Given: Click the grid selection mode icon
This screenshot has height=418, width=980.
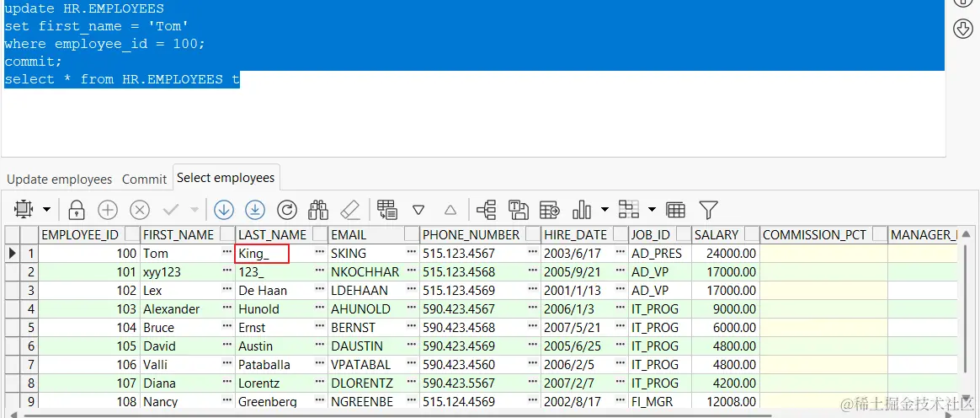Looking at the screenshot, I should pyautogui.click(x=23, y=209).
